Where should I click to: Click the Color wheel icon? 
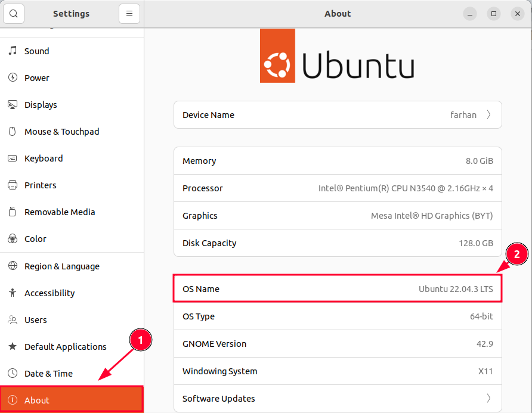13,239
